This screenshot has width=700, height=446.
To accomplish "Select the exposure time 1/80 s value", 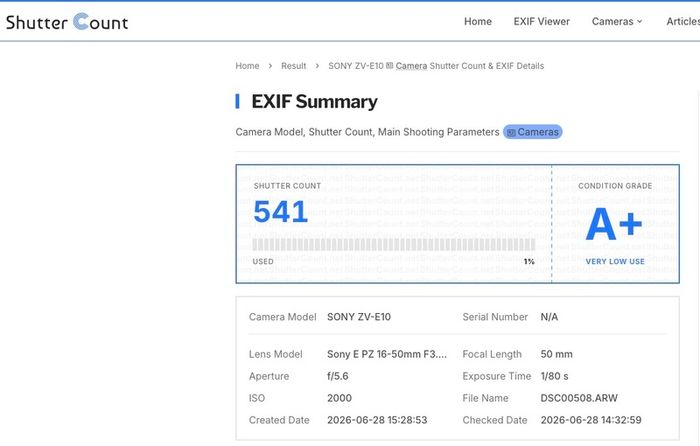I will tap(554, 376).
